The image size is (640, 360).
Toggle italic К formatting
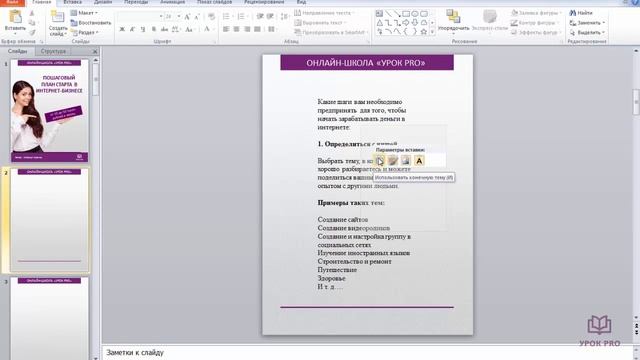click(x=132, y=29)
